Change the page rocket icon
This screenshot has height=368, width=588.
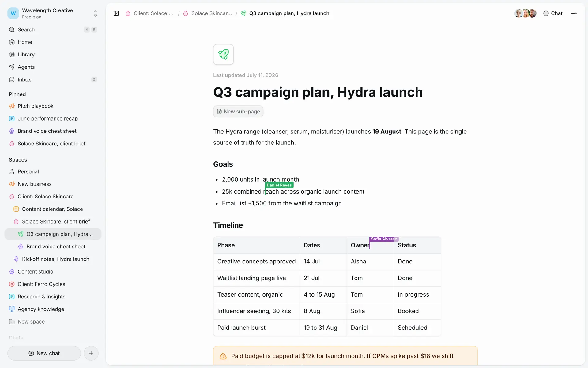tap(223, 55)
